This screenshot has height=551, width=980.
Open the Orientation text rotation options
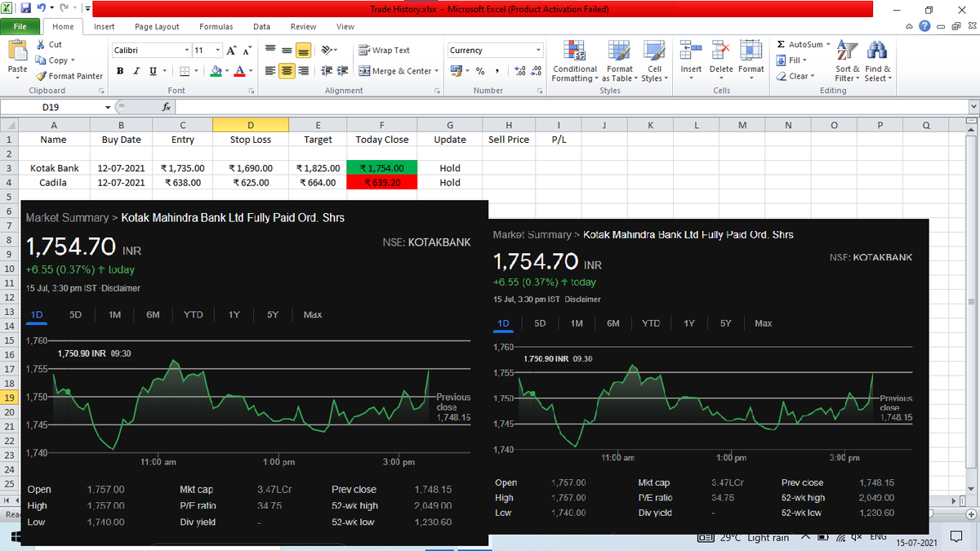328,51
